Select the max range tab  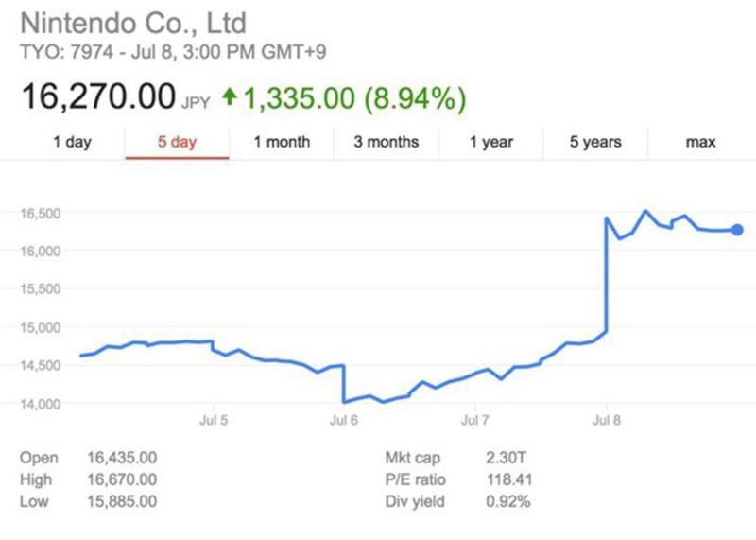[x=700, y=143]
